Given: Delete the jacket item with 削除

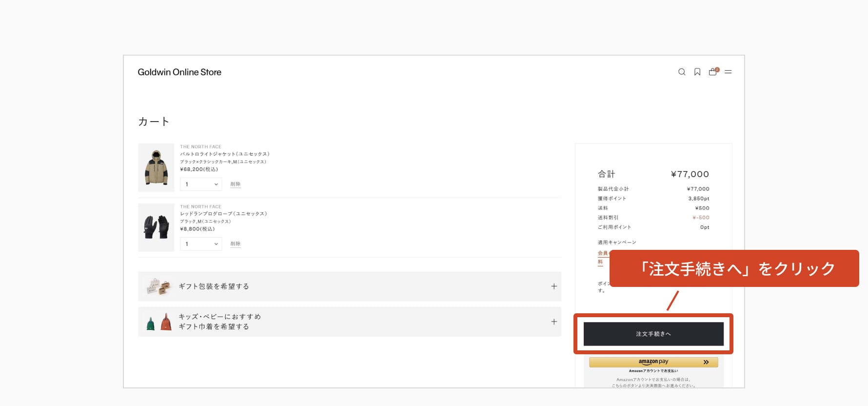Looking at the screenshot, I should click(x=236, y=184).
